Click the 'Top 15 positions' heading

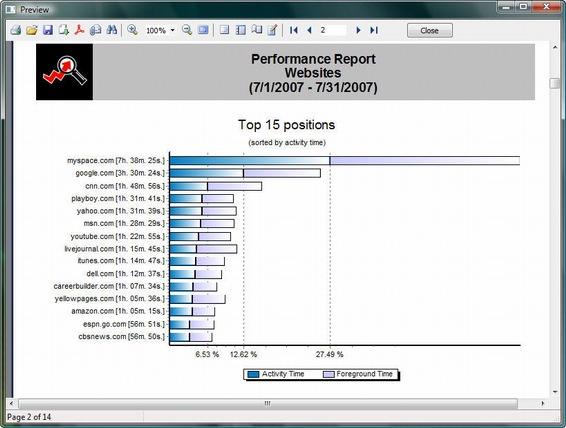[x=287, y=125]
